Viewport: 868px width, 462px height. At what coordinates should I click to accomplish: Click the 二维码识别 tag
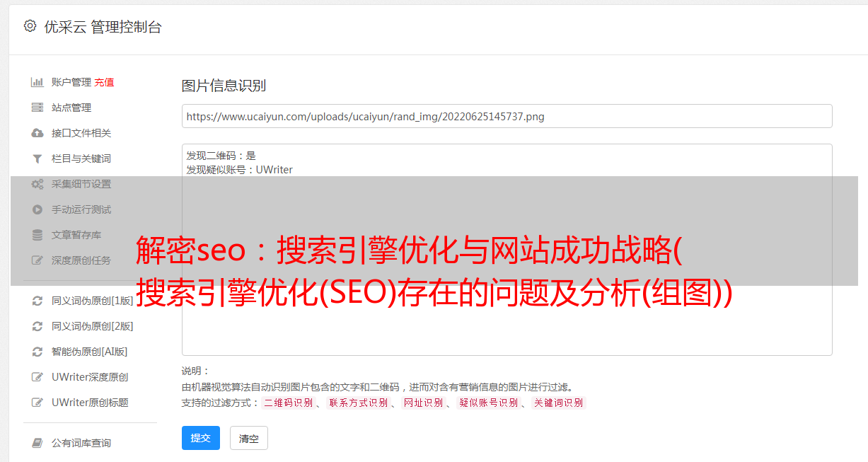(x=288, y=403)
